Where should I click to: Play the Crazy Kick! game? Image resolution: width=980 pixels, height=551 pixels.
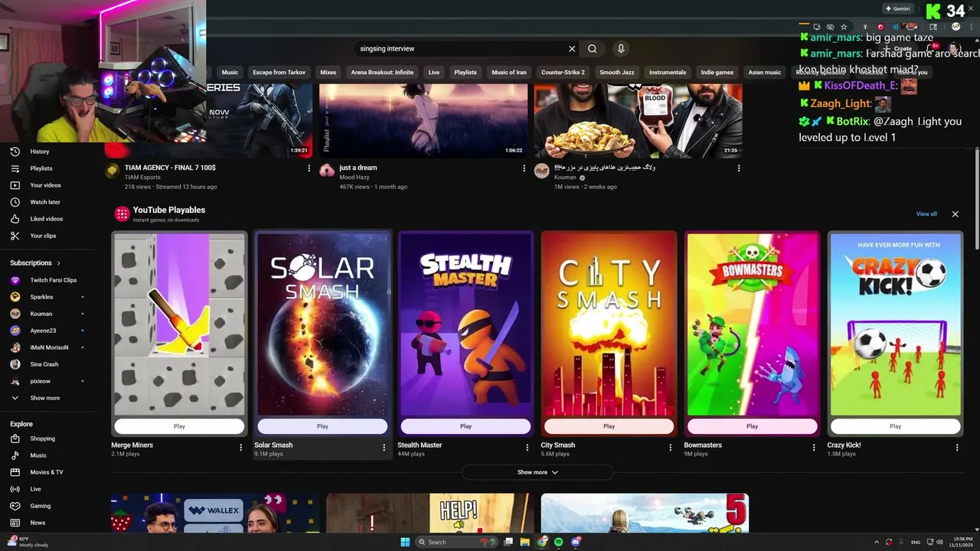coord(895,426)
